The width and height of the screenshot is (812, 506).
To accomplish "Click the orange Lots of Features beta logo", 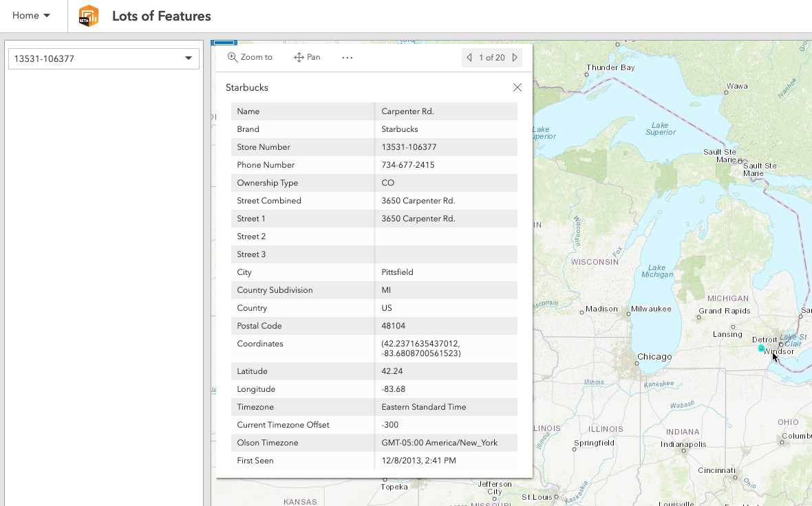I will (88, 15).
